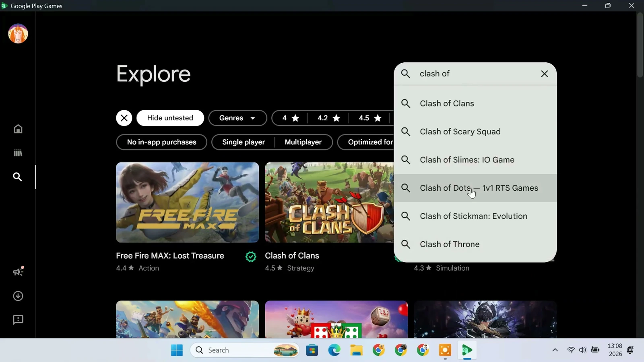
Task: Choose Clash of Slimes: IO Game suggestion
Action: [475, 160]
